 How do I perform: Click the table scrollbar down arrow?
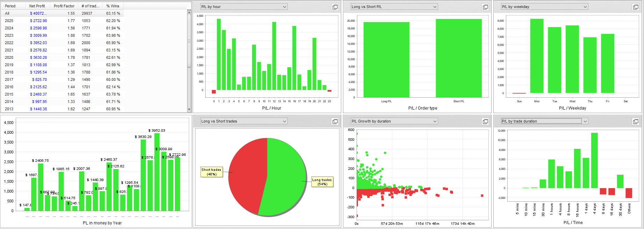[189, 110]
